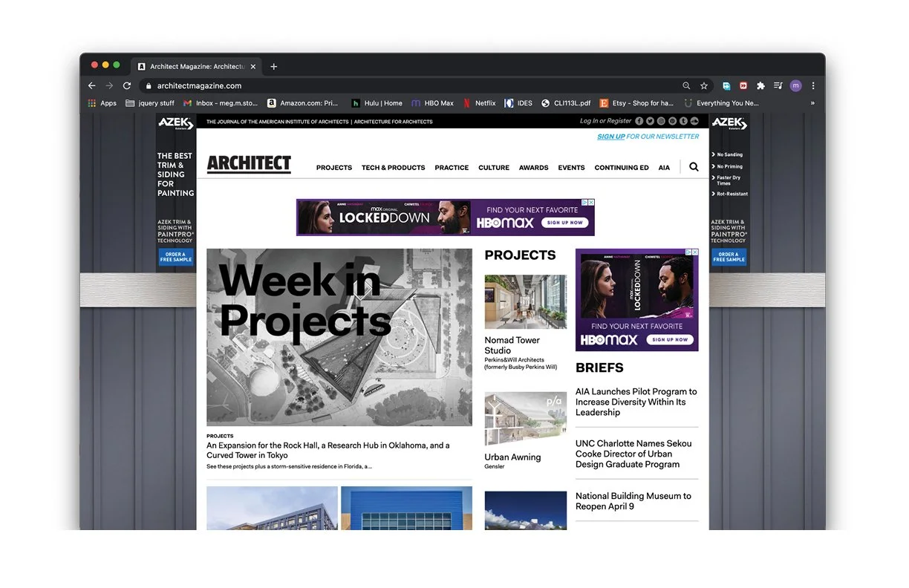Open the Pinterest icon in the site header
Screen dimensions: 909x588
point(673,121)
